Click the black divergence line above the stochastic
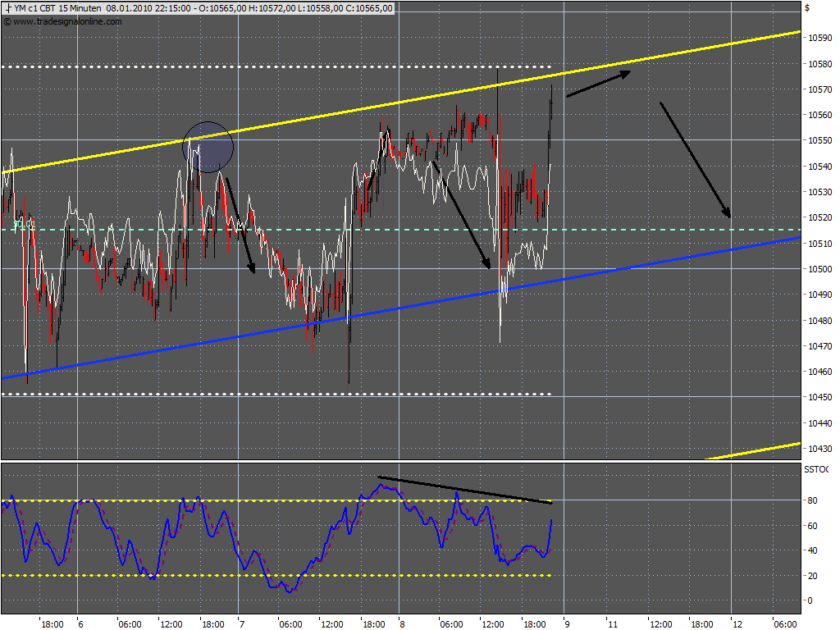The width and height of the screenshot is (840, 630). (464, 490)
